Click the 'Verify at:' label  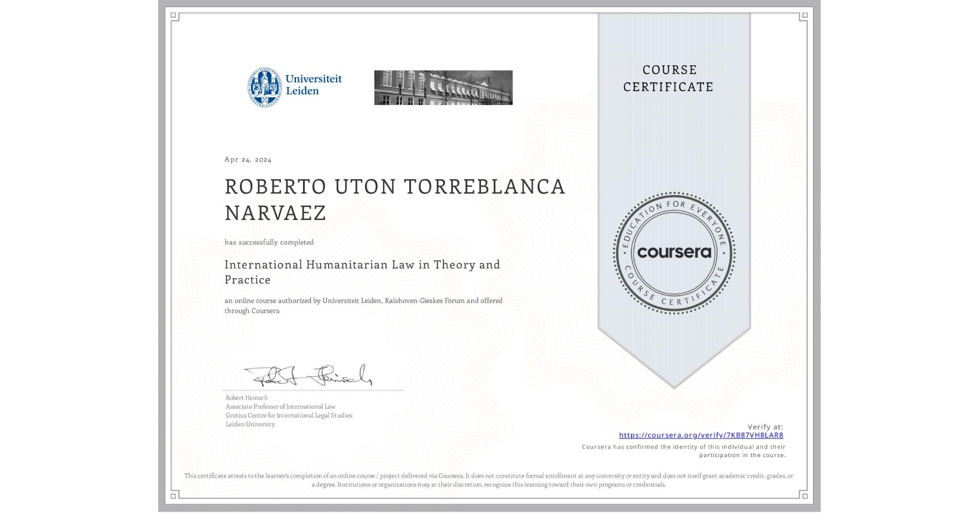(x=765, y=427)
